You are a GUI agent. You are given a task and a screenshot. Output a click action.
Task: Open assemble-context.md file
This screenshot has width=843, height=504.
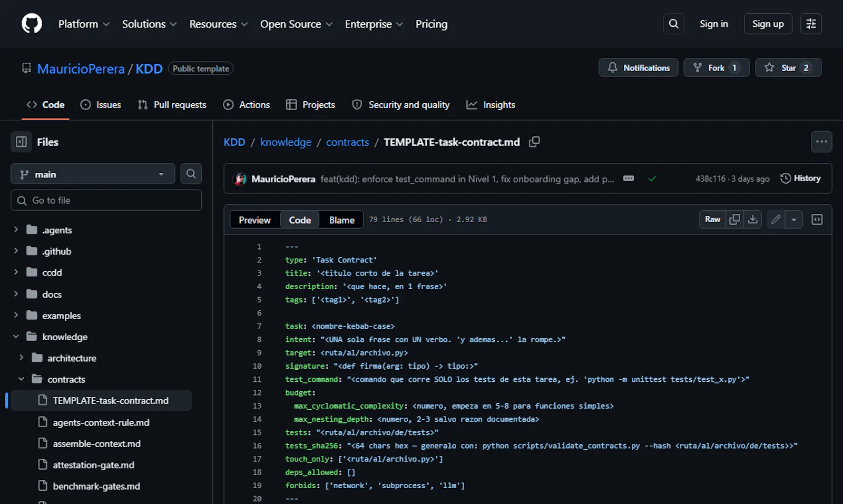pyautogui.click(x=97, y=443)
